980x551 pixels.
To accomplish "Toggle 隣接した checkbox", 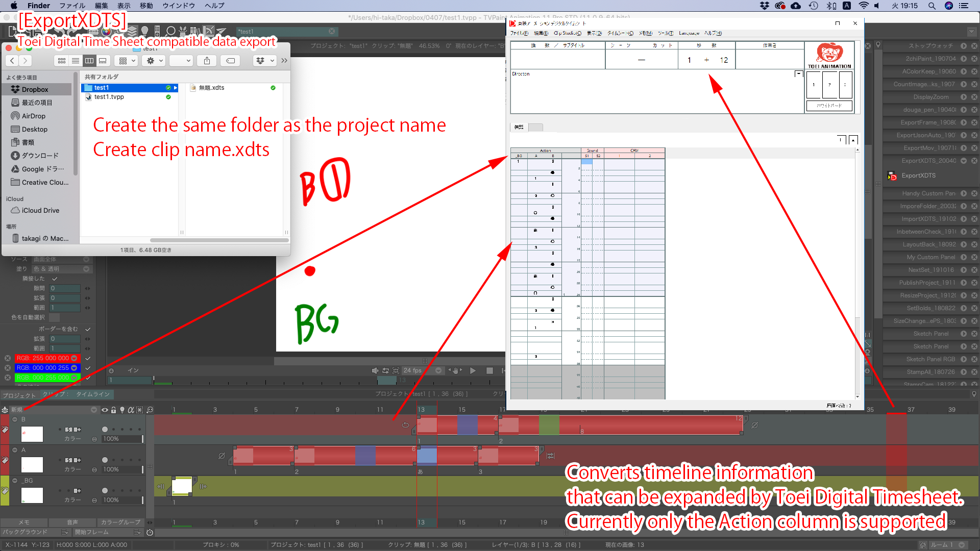I will pos(55,279).
